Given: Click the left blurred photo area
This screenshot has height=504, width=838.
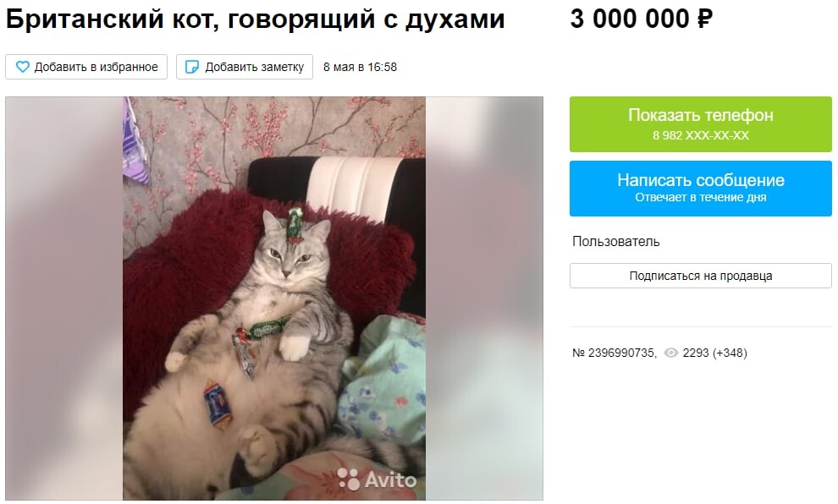Looking at the screenshot, I should (x=64, y=299).
